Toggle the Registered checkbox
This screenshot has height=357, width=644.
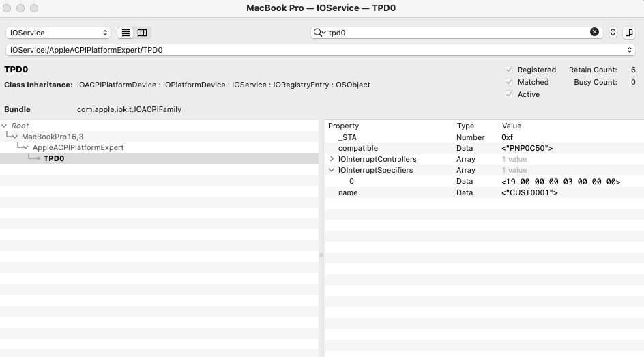point(509,70)
